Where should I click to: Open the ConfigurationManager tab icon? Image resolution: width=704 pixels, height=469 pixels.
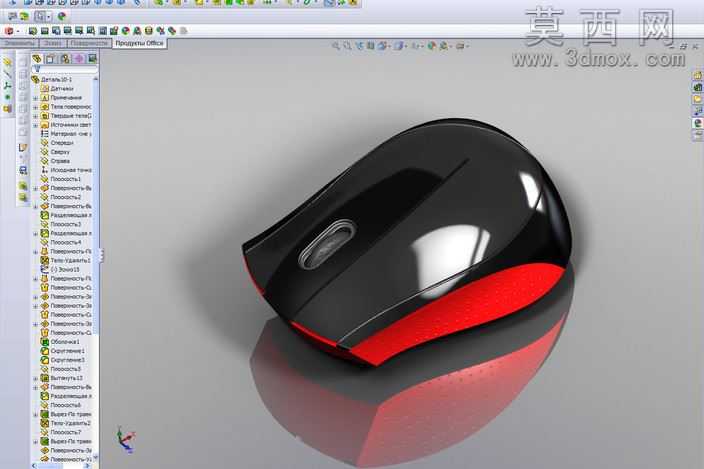point(65,59)
